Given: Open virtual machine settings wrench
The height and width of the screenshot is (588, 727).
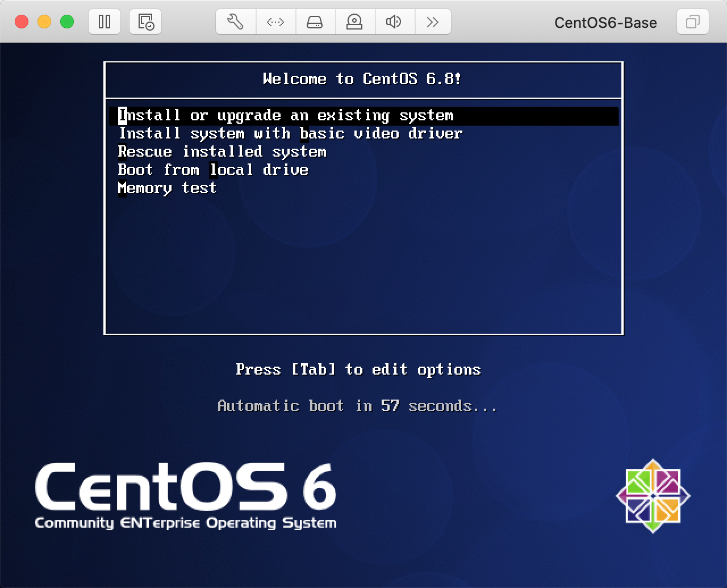Looking at the screenshot, I should 235,22.
